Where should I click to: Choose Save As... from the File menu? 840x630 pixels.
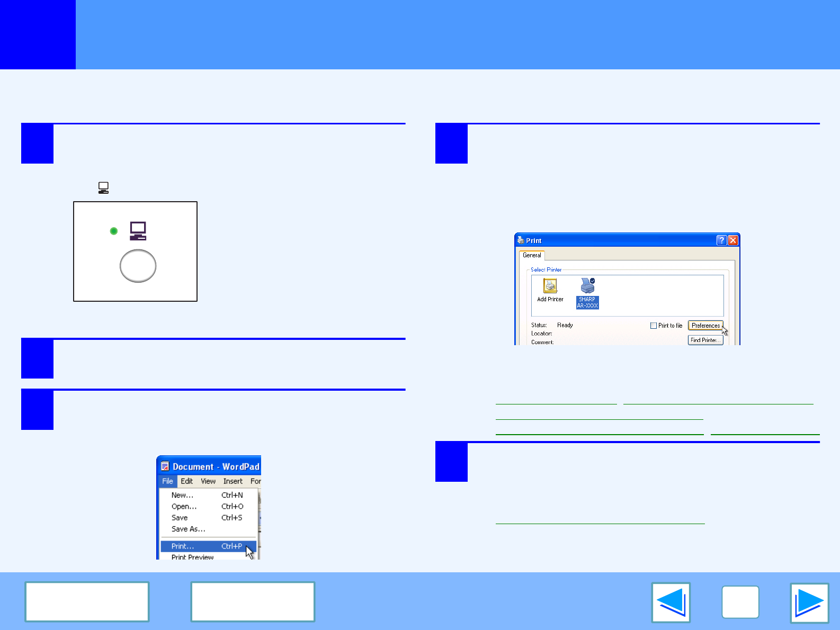[x=188, y=529]
